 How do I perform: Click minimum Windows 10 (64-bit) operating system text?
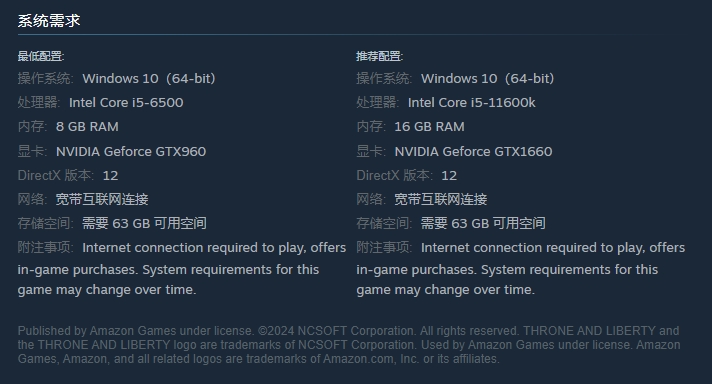(x=149, y=79)
